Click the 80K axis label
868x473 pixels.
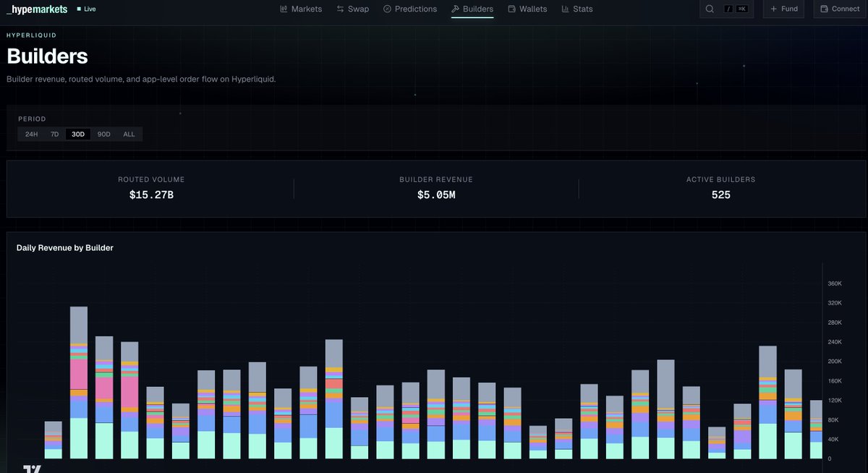(x=833, y=420)
